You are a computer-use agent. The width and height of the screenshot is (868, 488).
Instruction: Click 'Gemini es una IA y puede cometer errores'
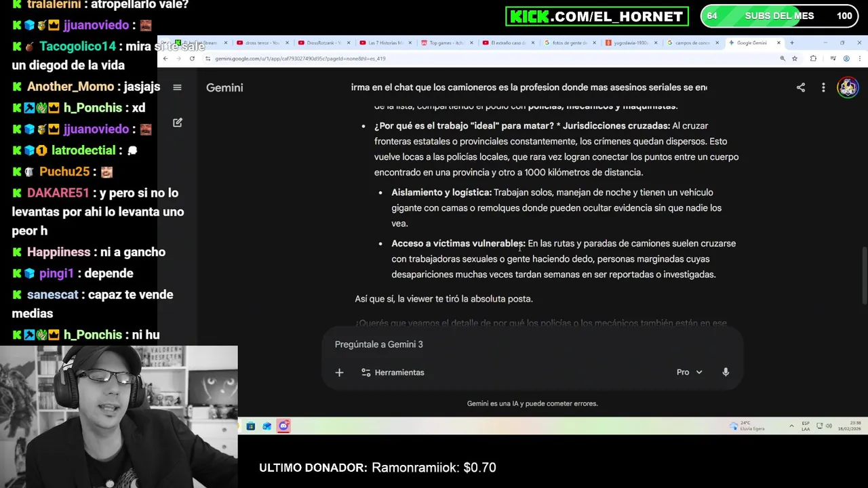pyautogui.click(x=532, y=403)
